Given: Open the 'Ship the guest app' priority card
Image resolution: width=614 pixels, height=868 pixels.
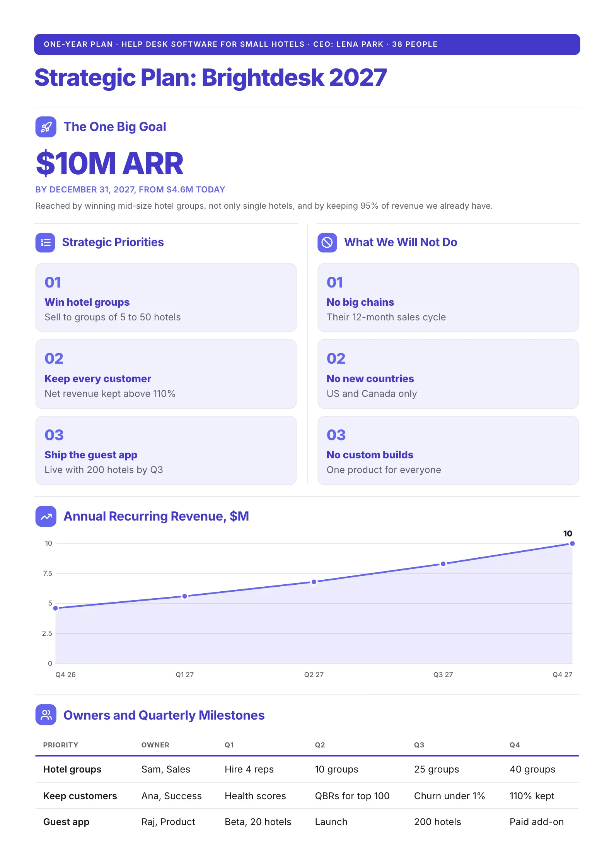Looking at the screenshot, I should 166,450.
